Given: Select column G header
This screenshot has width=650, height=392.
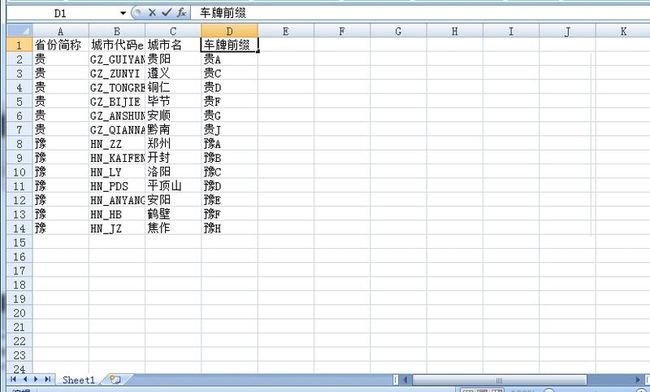Looking at the screenshot, I should coord(398,31).
